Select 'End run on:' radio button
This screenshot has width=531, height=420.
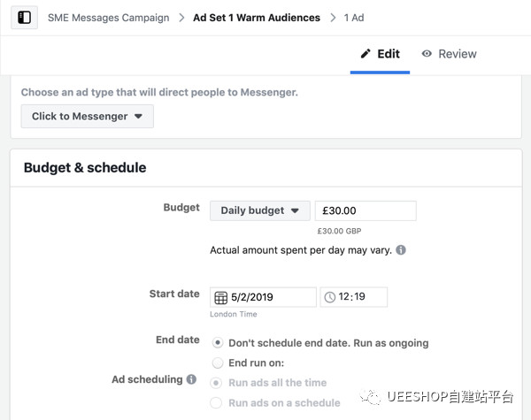[x=218, y=363]
